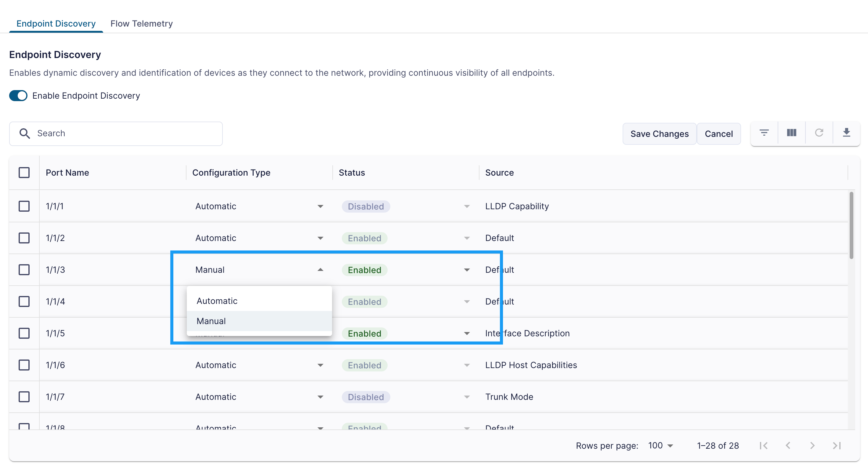The image size is (868, 471).
Task: Click the table vertical scrollbar
Action: [x=851, y=225]
